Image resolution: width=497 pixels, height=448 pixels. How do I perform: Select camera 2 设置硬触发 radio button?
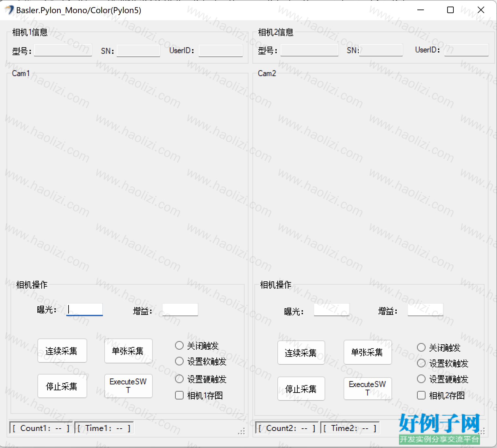coord(421,379)
